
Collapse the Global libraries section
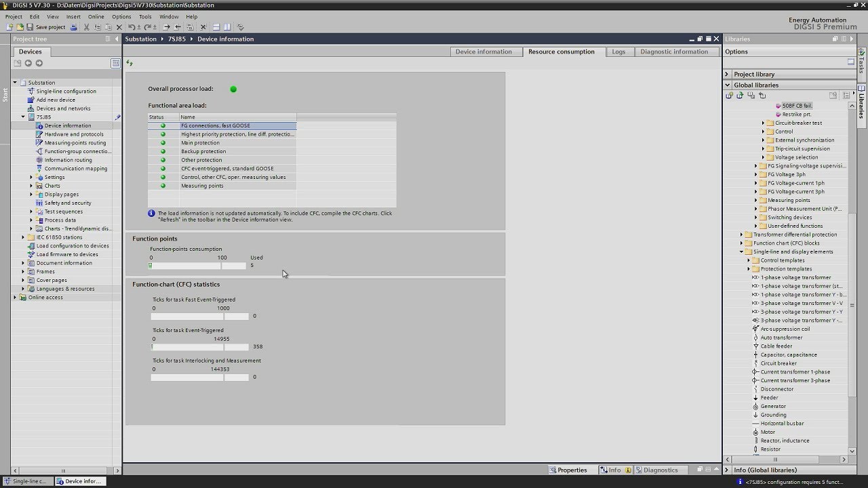coord(728,85)
